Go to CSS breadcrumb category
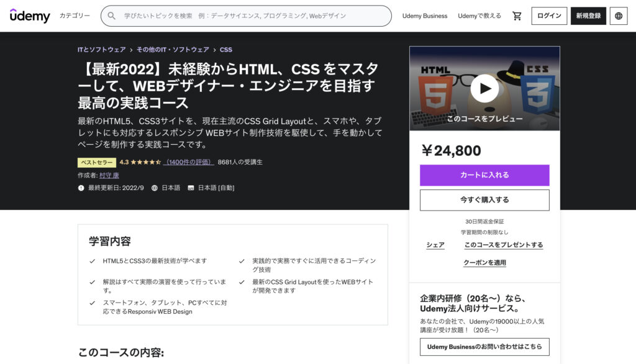Screen dimensions: 636x364 (x=226, y=50)
